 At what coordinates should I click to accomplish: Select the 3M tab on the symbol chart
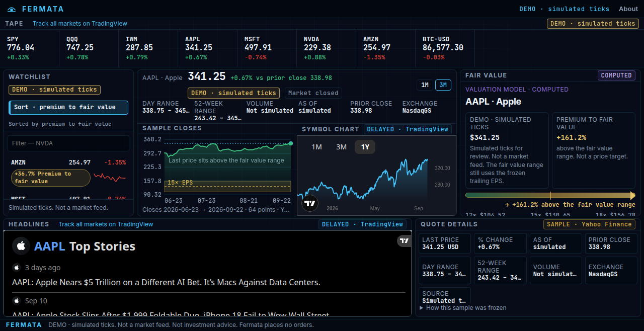click(341, 147)
